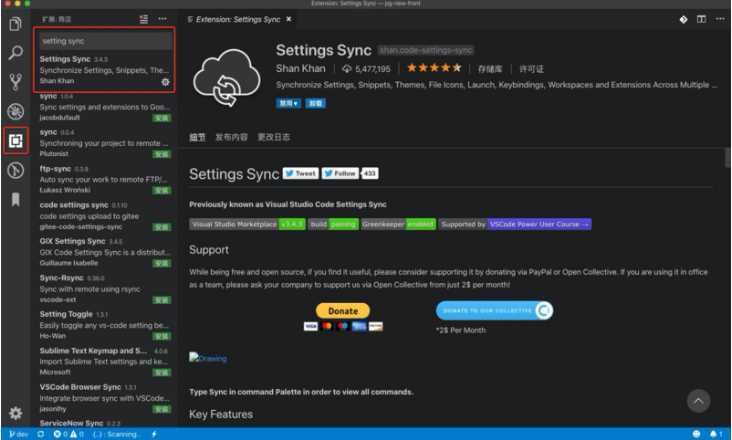Select the code settings sync extension

[105, 216]
